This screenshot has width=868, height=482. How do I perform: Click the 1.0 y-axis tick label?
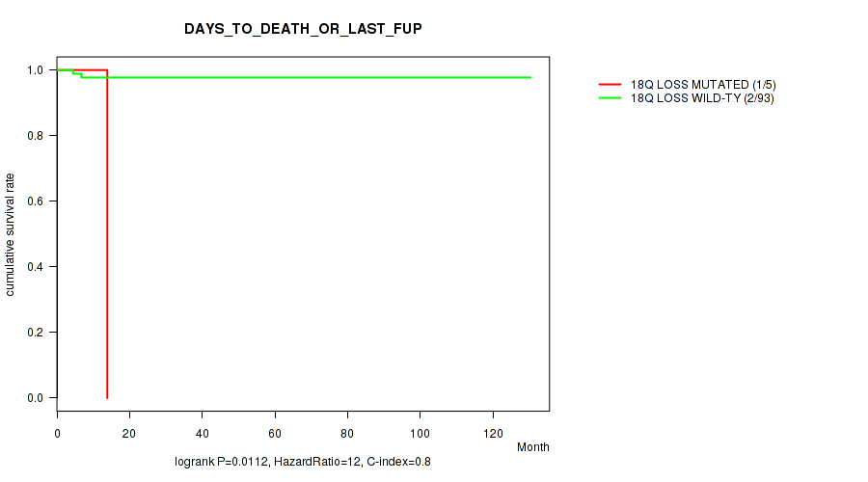36,70
